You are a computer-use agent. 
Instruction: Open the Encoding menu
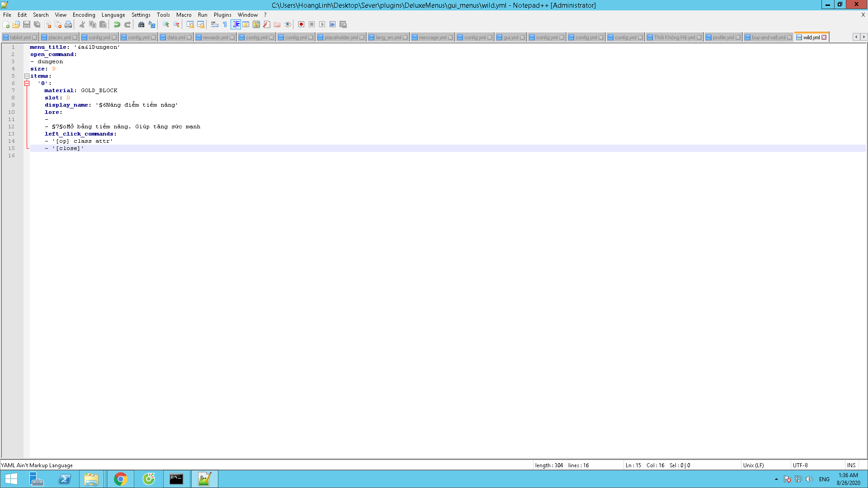[84, 15]
